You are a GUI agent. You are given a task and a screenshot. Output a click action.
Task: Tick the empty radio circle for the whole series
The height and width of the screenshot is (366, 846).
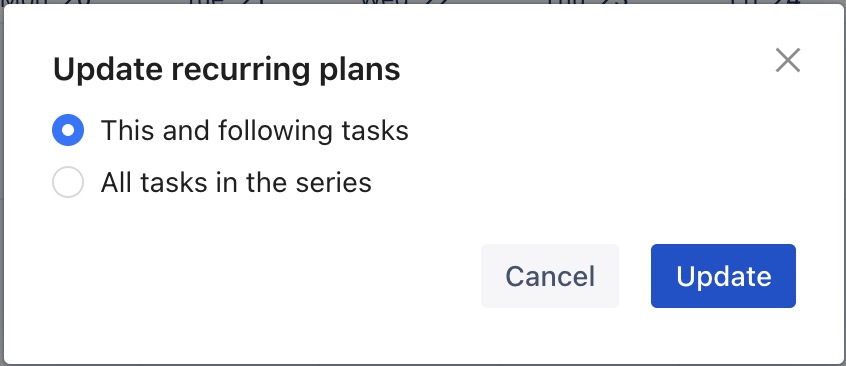68,182
